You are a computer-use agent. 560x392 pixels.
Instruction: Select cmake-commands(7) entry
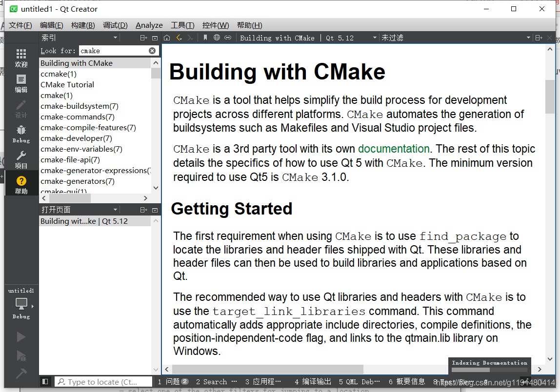pyautogui.click(x=95, y=117)
